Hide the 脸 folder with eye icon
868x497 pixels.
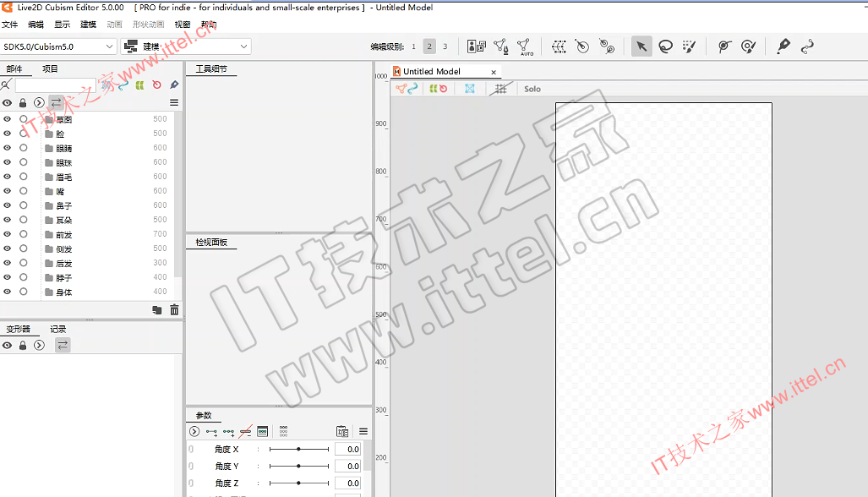point(8,134)
